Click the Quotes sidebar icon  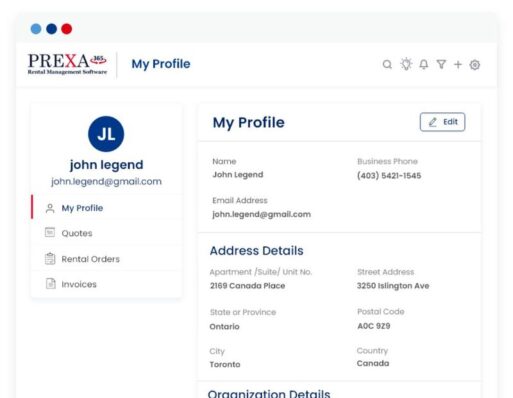click(50, 232)
